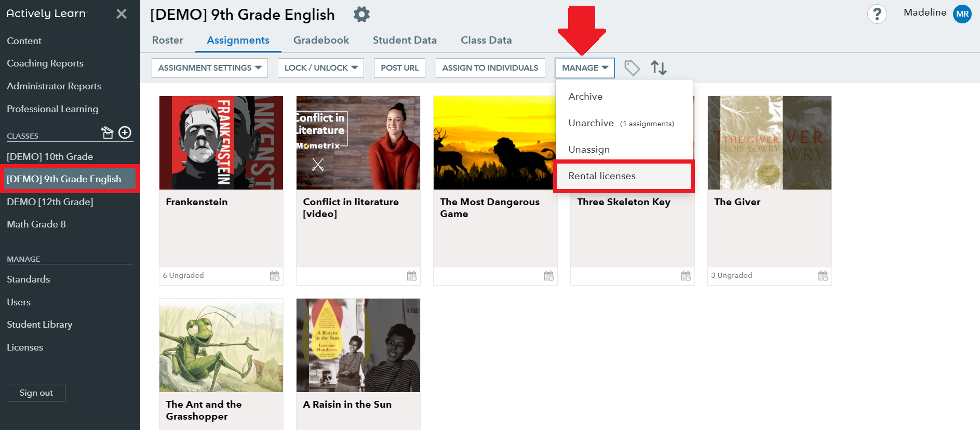Image resolution: width=980 pixels, height=430 pixels.
Task: Open Licenses in sidebar
Action: pyautogui.click(x=25, y=347)
